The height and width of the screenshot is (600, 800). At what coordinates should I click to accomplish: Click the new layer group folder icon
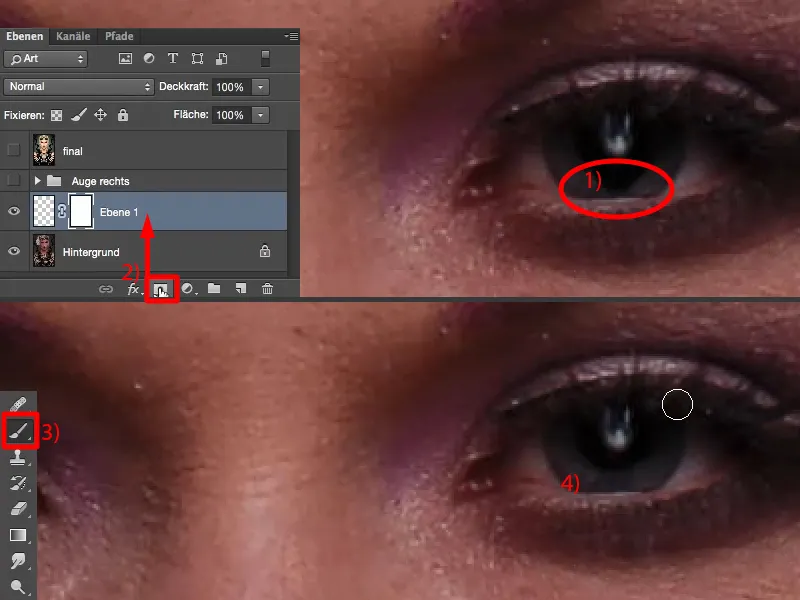coord(214,288)
